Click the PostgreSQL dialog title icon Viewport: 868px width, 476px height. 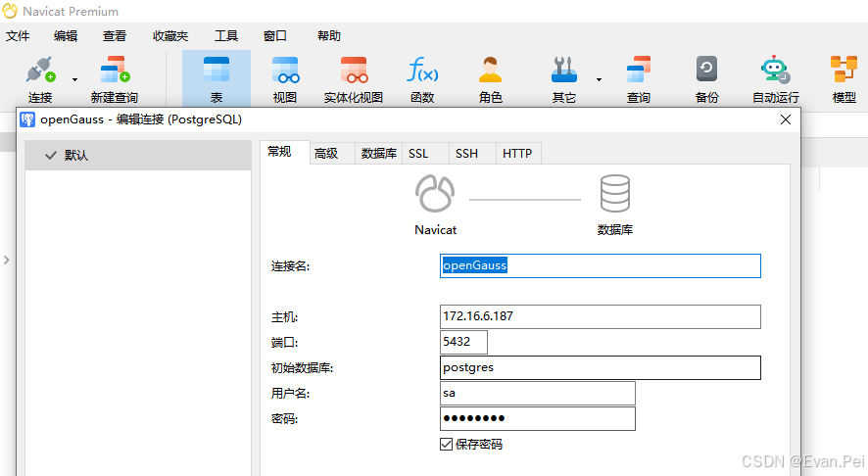[x=27, y=119]
